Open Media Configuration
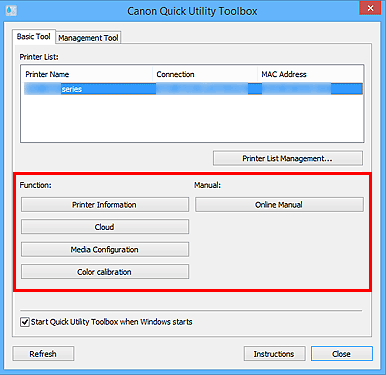Screen dimensions: 386x375 105,249
